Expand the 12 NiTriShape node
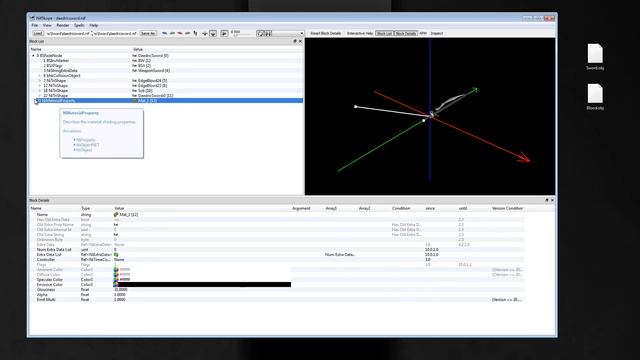Screen dimensions: 640x360 click(40, 86)
